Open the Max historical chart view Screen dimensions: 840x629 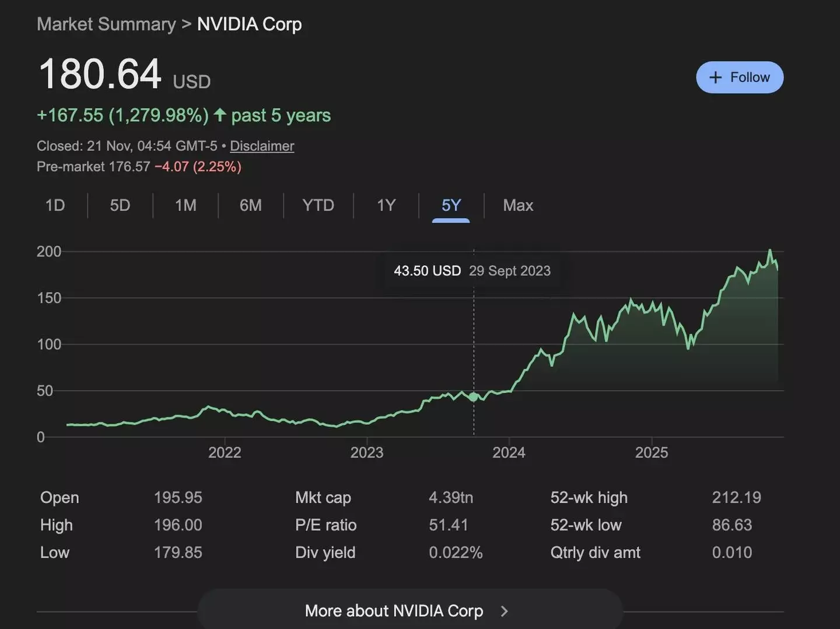click(x=518, y=205)
